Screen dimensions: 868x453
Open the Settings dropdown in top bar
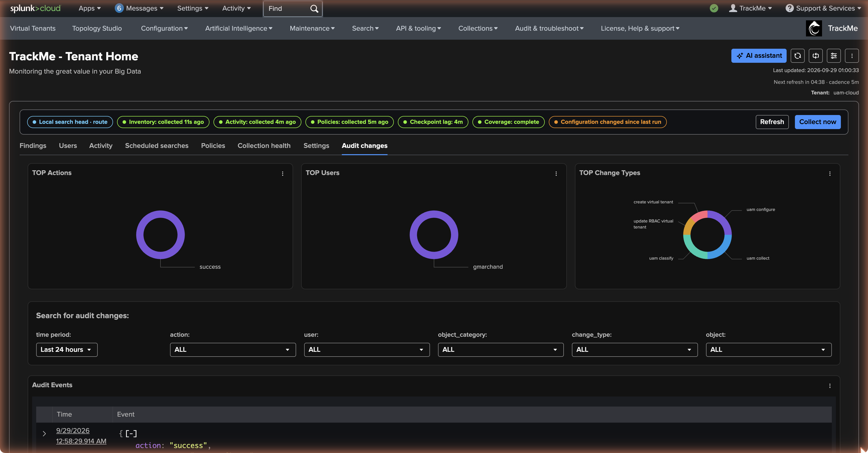pos(193,9)
